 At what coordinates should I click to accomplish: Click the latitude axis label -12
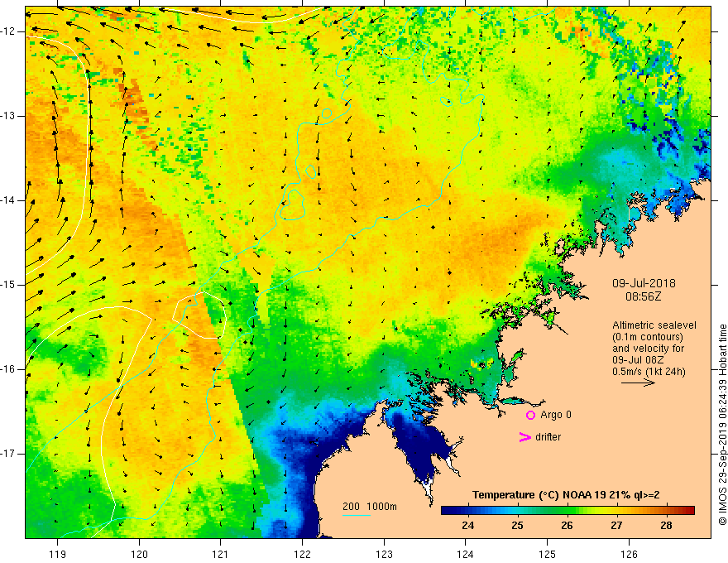[8, 31]
